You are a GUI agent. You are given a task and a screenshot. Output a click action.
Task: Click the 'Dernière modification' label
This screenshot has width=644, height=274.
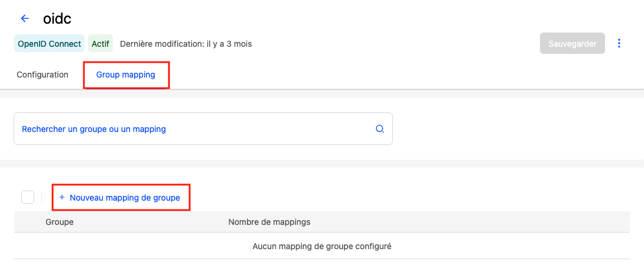[161, 44]
